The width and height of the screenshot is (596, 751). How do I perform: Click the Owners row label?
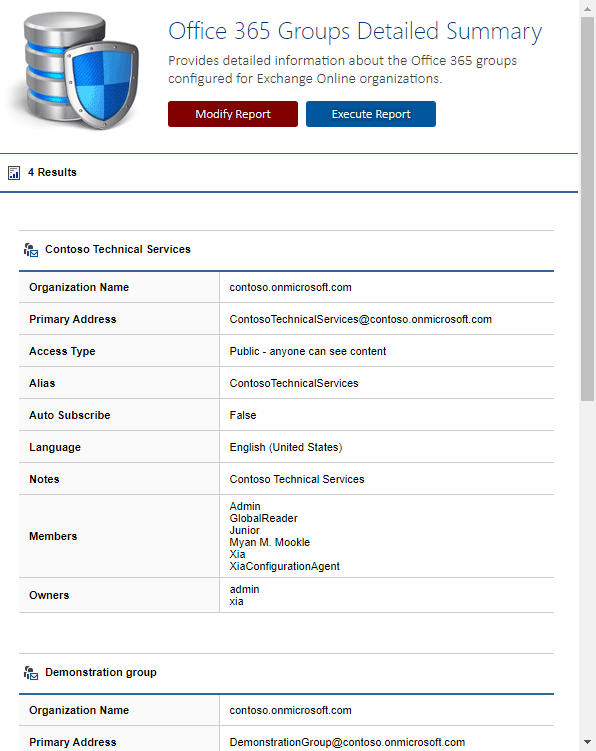coord(49,595)
